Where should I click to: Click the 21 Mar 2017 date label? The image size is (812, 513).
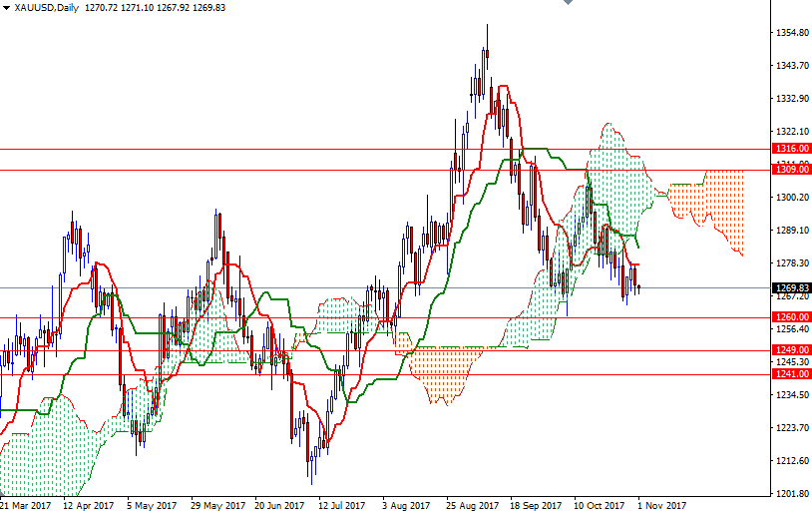[25, 505]
